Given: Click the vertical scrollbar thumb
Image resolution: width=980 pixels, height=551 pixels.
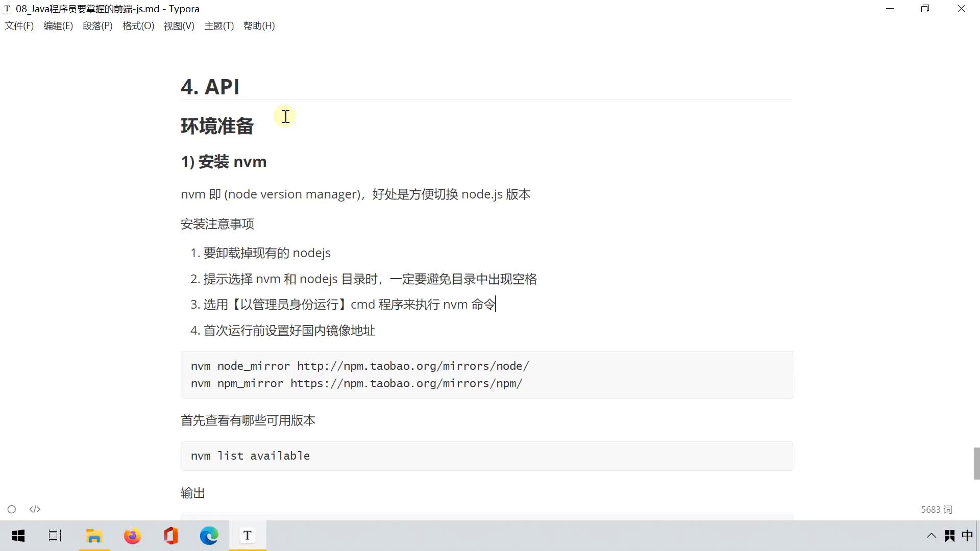Looking at the screenshot, I should point(976,463).
